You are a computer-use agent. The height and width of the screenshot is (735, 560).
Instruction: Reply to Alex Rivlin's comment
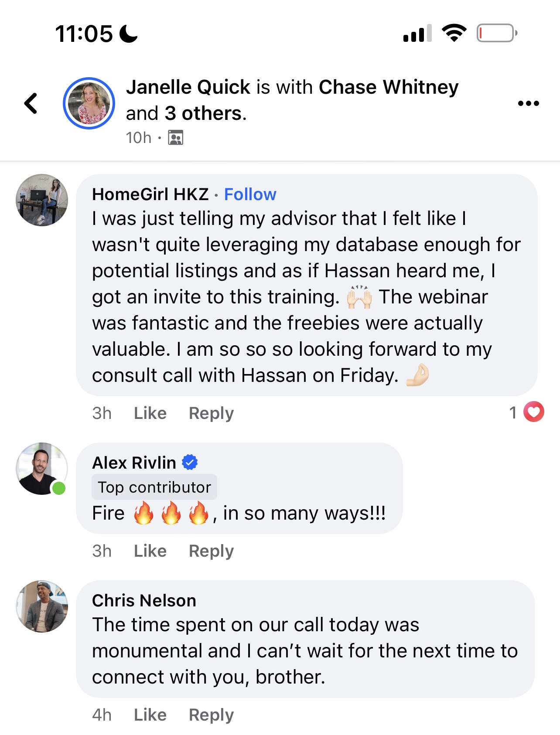click(211, 551)
